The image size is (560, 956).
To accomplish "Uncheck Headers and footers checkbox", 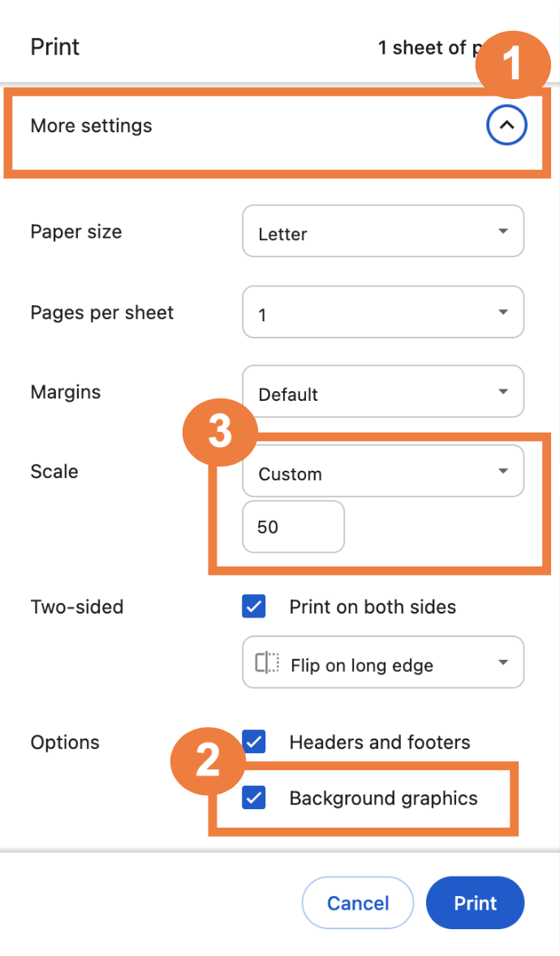I will 254,742.
